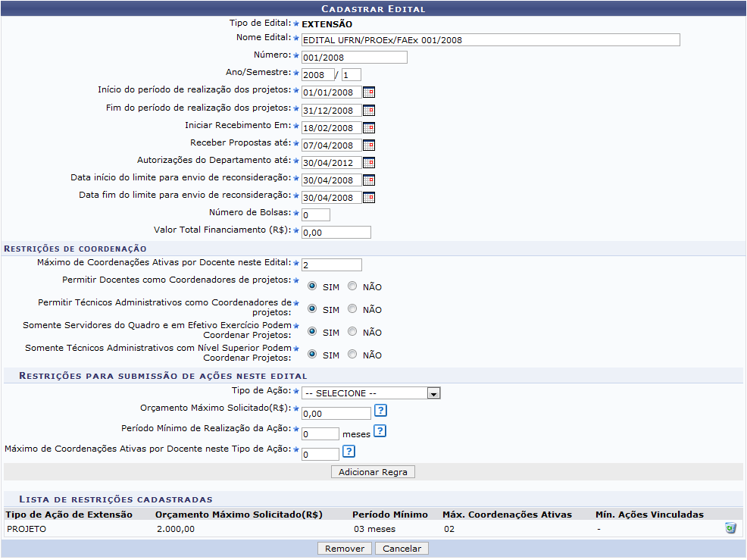747x560 pixels.
Task: Focus the Nome Edital text field
Action: 490,40
